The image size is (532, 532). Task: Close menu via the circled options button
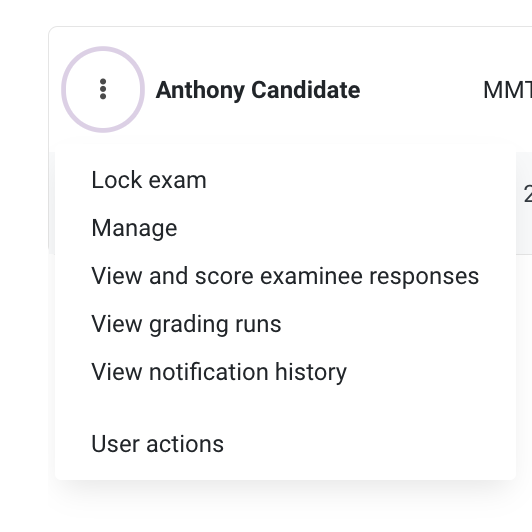(x=103, y=90)
